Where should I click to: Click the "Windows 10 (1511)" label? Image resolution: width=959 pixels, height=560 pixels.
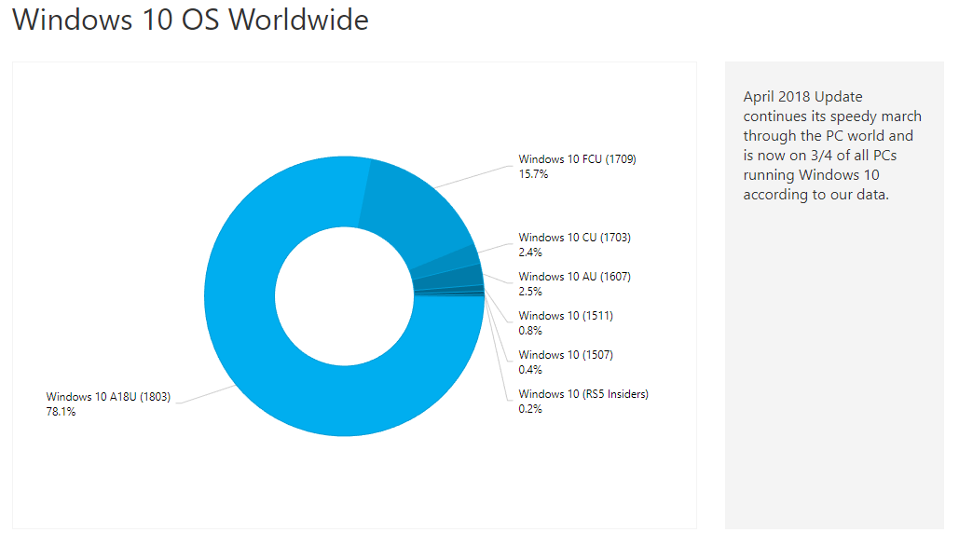pyautogui.click(x=566, y=316)
